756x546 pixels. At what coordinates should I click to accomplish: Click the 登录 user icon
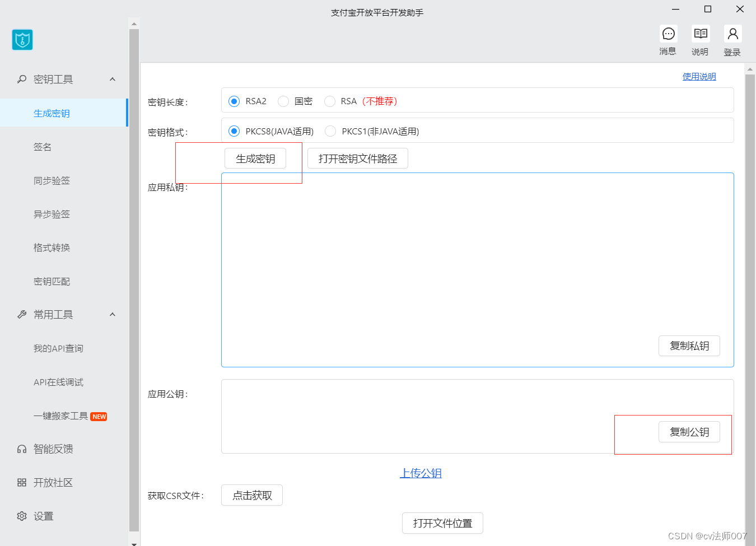732,34
